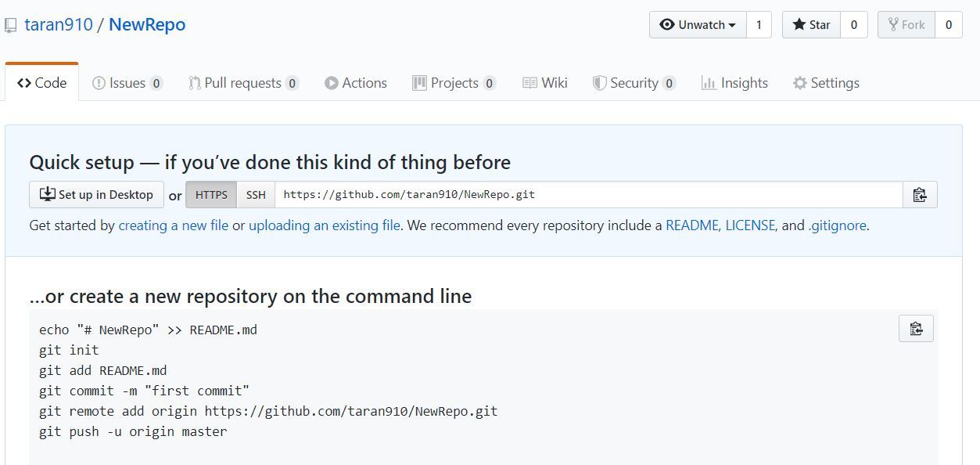Star the NewRepo repository
This screenshot has width=980, height=465.
pos(812,25)
